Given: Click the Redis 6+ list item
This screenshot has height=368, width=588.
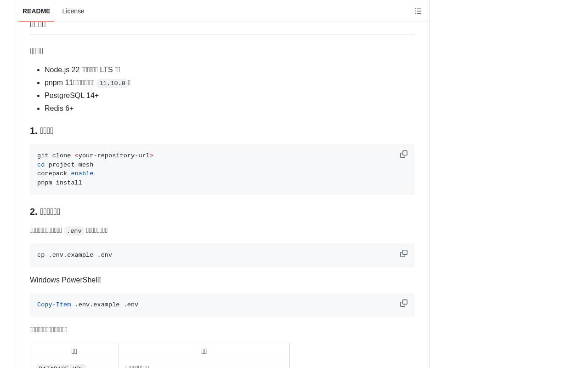Looking at the screenshot, I should coord(59,109).
